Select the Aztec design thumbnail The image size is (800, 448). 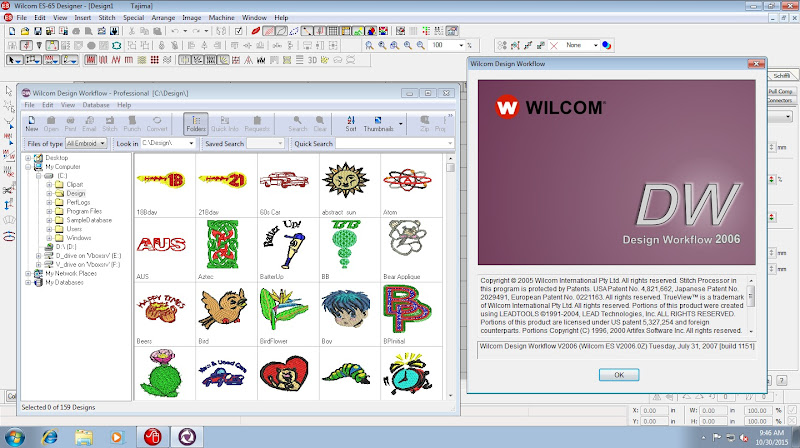pyautogui.click(x=223, y=245)
